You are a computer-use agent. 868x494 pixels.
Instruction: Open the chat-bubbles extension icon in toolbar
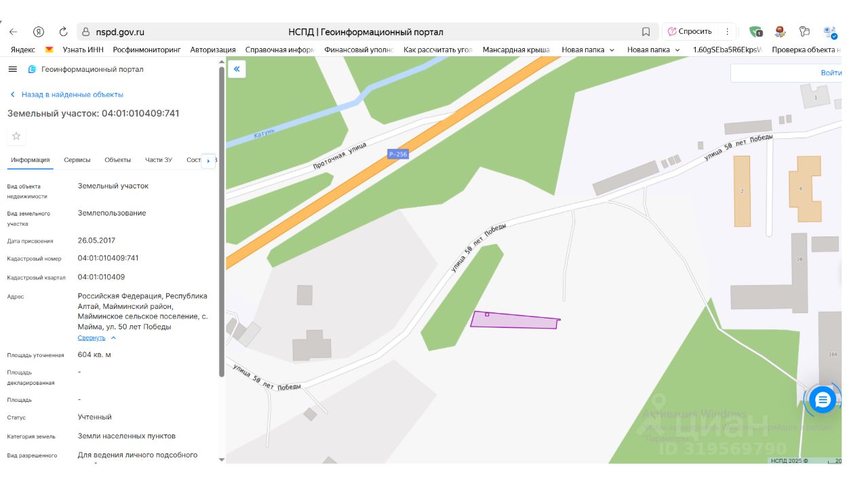tap(805, 31)
